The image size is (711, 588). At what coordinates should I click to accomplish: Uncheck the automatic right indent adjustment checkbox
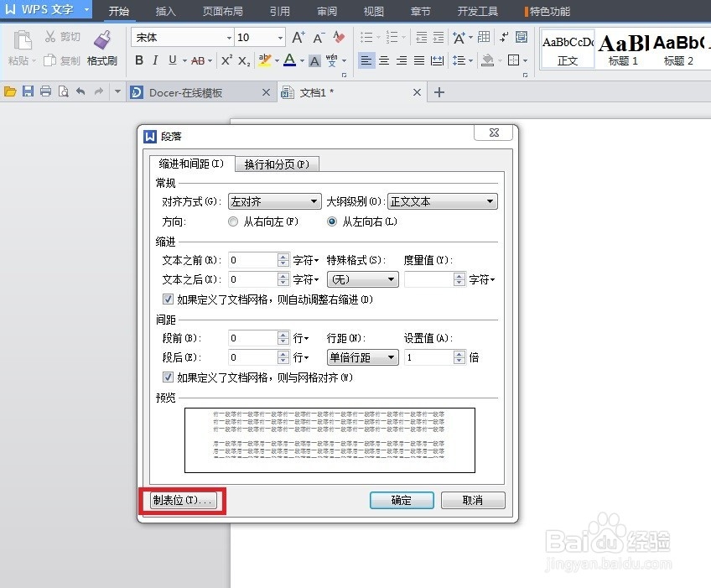(168, 299)
